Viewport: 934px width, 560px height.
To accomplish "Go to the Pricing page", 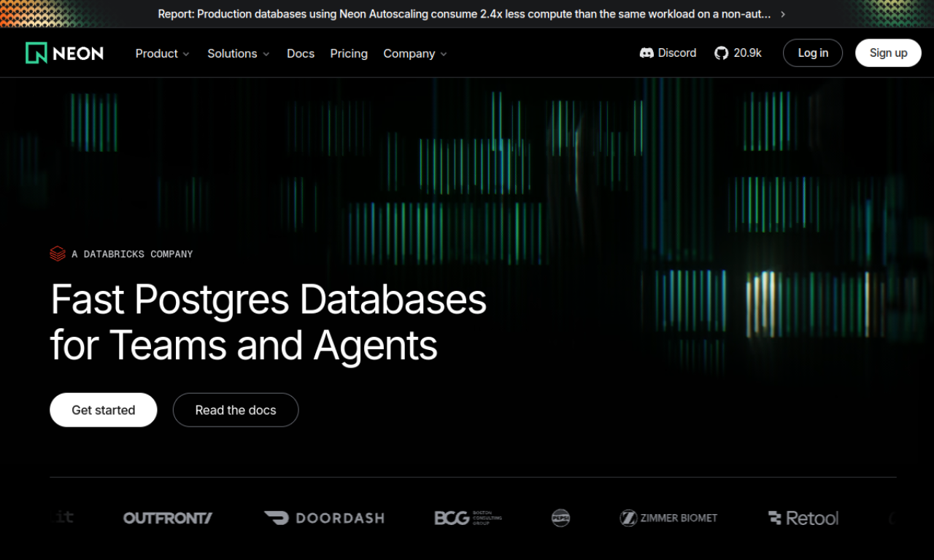I will click(x=349, y=53).
